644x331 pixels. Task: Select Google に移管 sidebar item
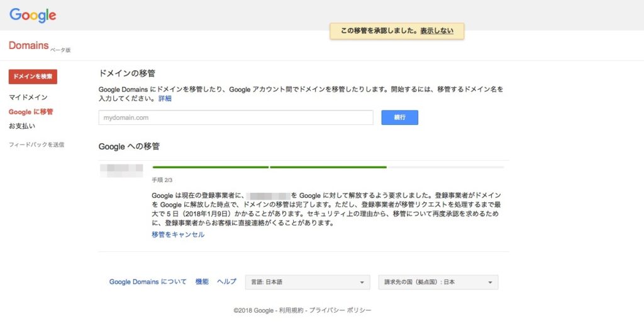(31, 112)
